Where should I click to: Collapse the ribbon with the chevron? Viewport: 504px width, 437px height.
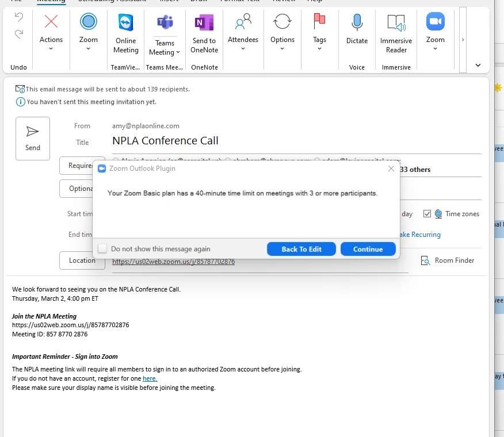point(478,65)
